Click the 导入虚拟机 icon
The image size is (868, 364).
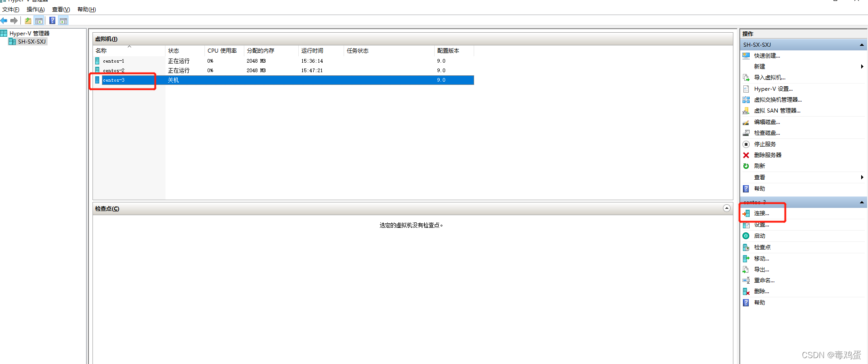click(x=746, y=78)
